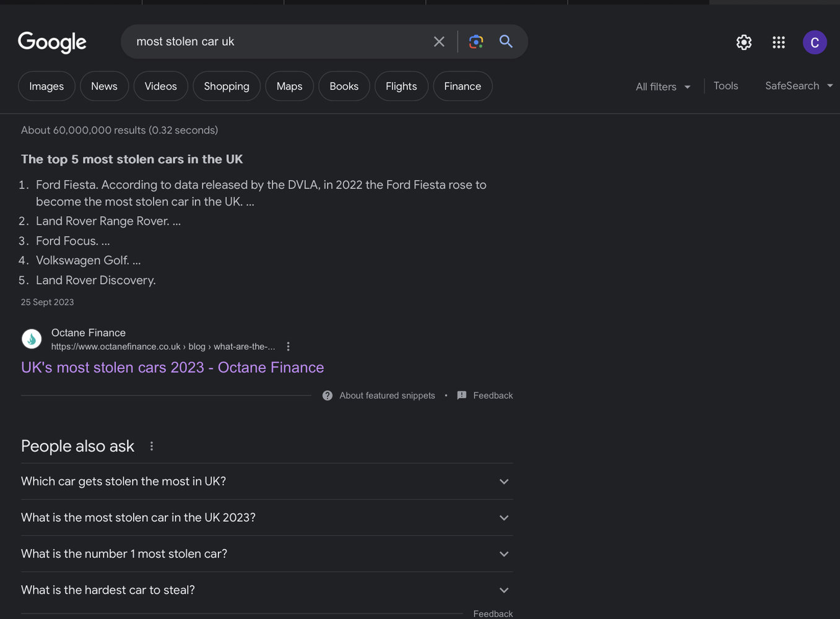Click the Google logo
The image size is (840, 619).
click(x=52, y=42)
